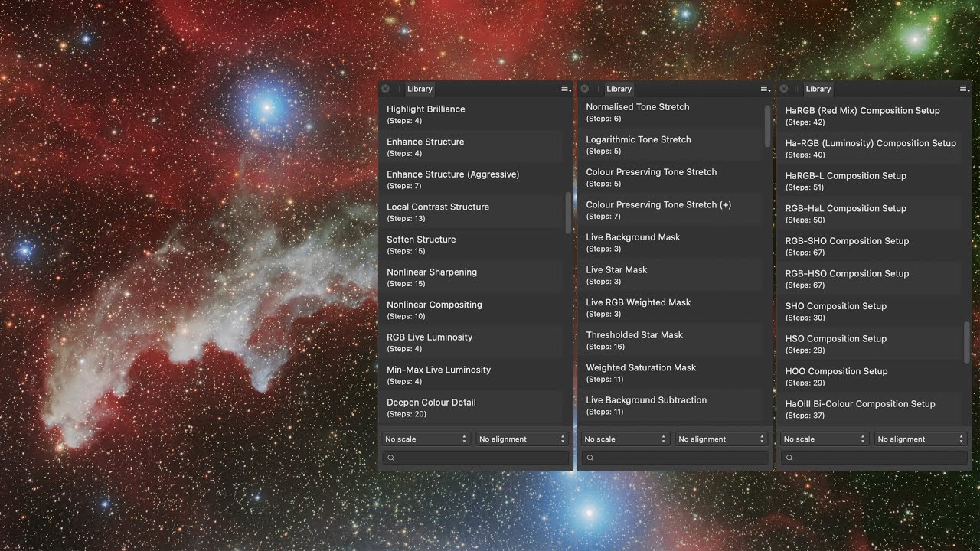This screenshot has width=980, height=551.
Task: Click the right panel's vertical scrollbar thumb
Action: pyautogui.click(x=966, y=341)
